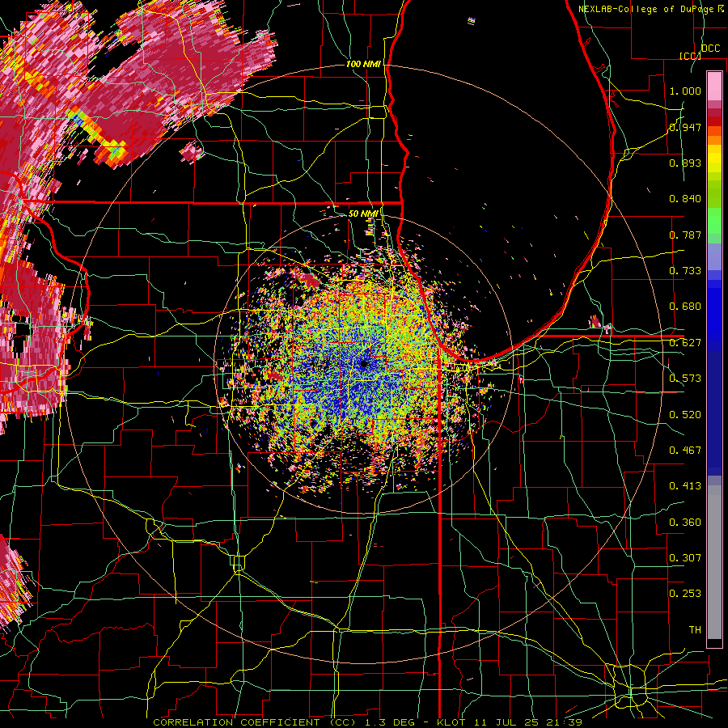Click the 0.520 color scale value
The width and height of the screenshot is (728, 728).
tap(685, 415)
